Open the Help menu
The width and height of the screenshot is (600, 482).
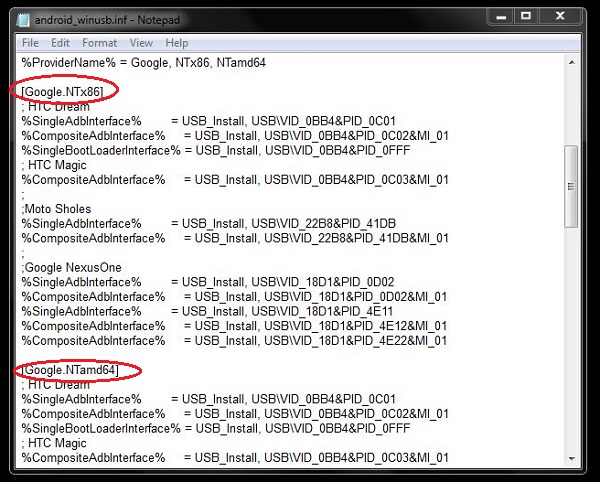[176, 43]
